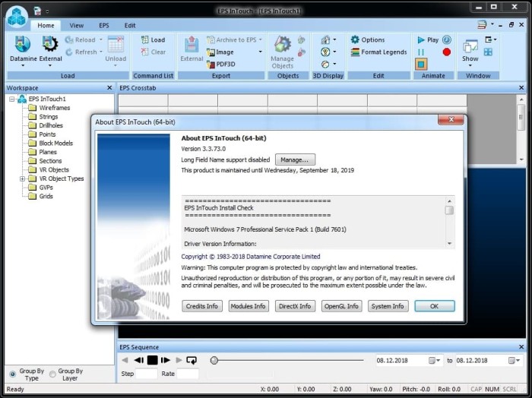Click the Manage... button
The height and width of the screenshot is (398, 532).
295,160
